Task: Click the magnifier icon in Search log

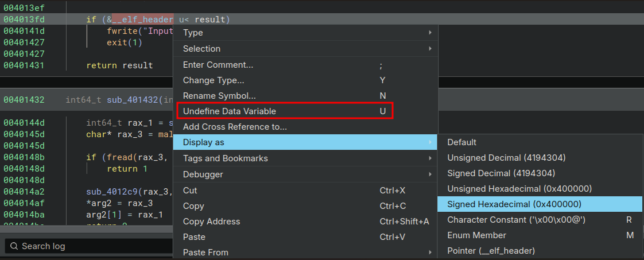Action: pos(13,246)
